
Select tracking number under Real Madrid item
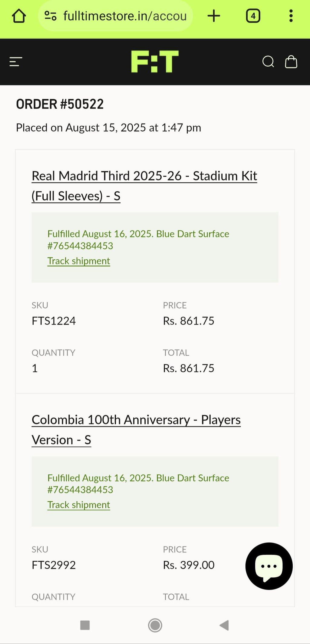point(80,246)
